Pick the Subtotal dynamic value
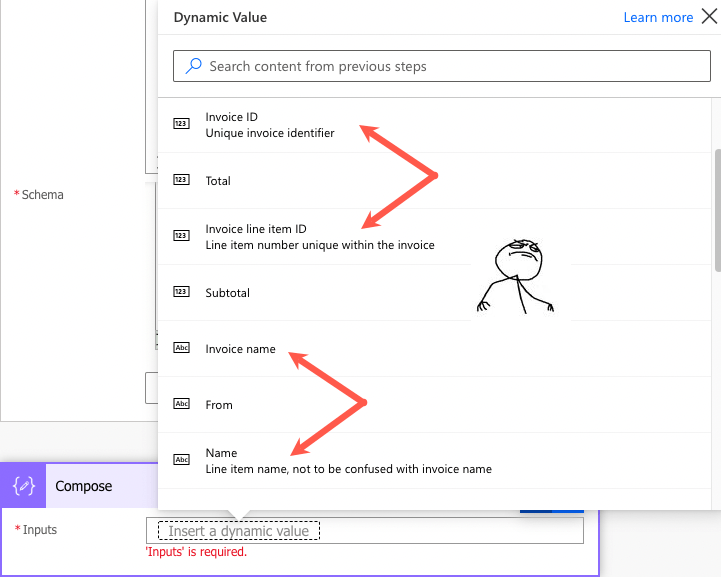 click(x=227, y=293)
